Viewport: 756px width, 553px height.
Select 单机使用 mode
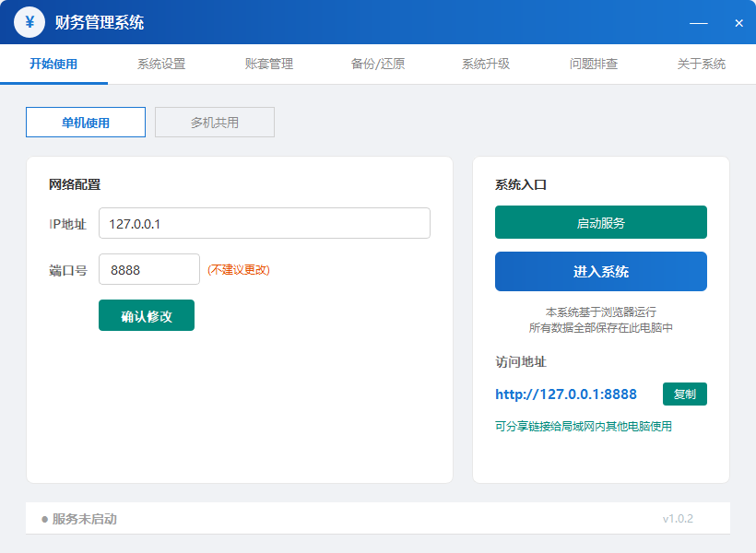[x=86, y=122]
